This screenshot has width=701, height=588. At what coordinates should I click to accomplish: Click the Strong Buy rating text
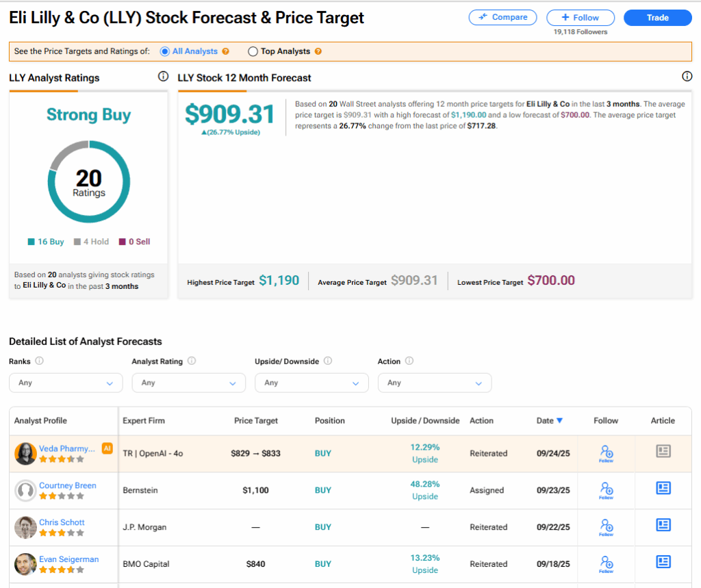[x=88, y=115]
